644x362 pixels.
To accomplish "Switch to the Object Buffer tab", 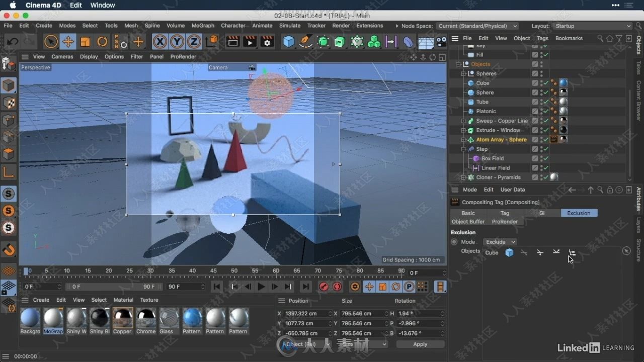I will click(468, 222).
